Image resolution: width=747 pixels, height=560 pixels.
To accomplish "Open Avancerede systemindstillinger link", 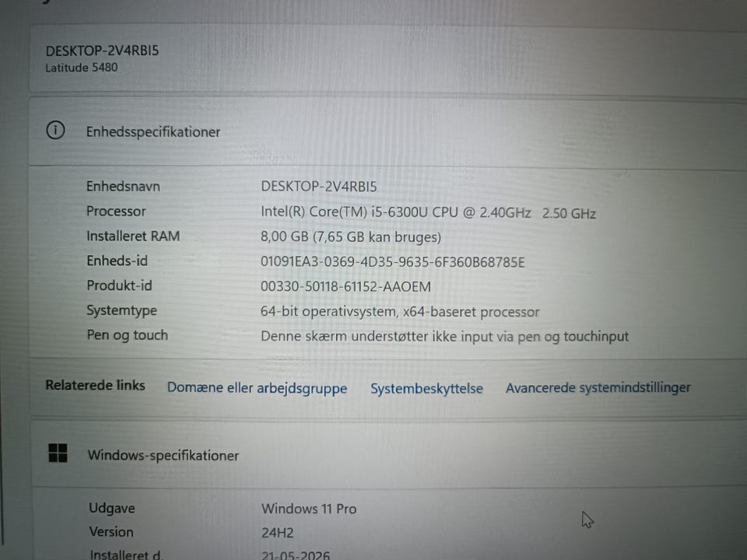I will tap(598, 387).
